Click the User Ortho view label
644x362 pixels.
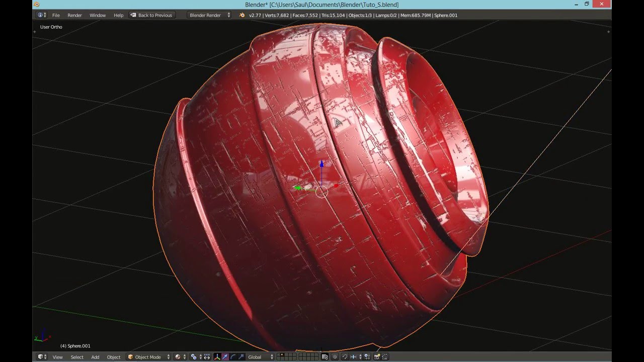(x=51, y=27)
